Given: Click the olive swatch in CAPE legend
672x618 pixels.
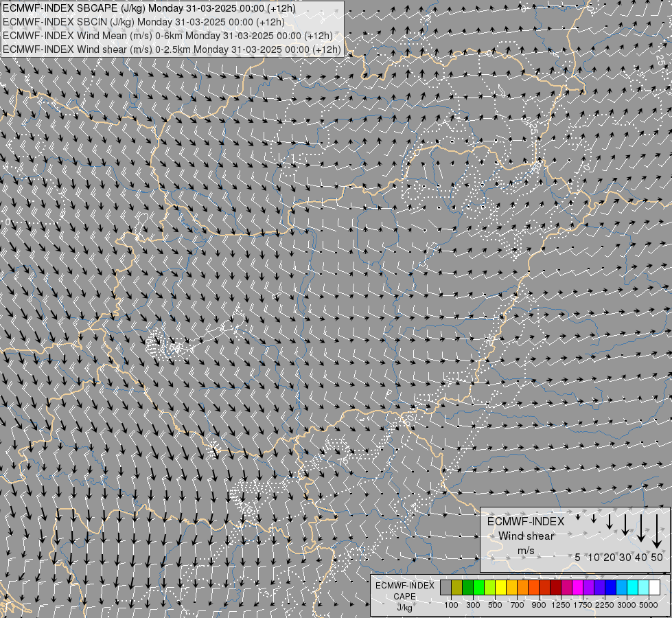Looking at the screenshot, I should click(x=457, y=587).
